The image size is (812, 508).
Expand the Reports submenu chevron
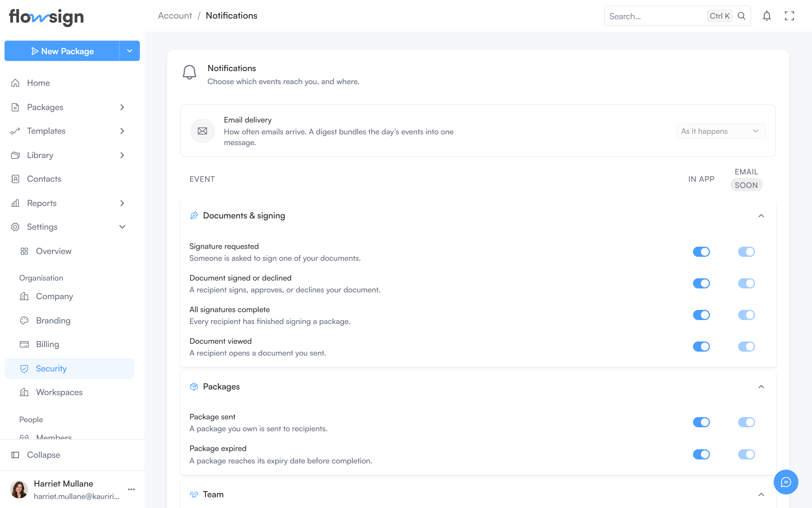(122, 203)
